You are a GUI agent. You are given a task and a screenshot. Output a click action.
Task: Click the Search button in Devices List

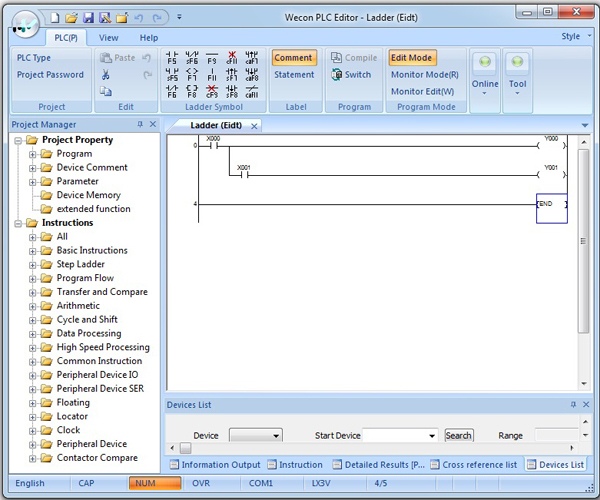(458, 435)
